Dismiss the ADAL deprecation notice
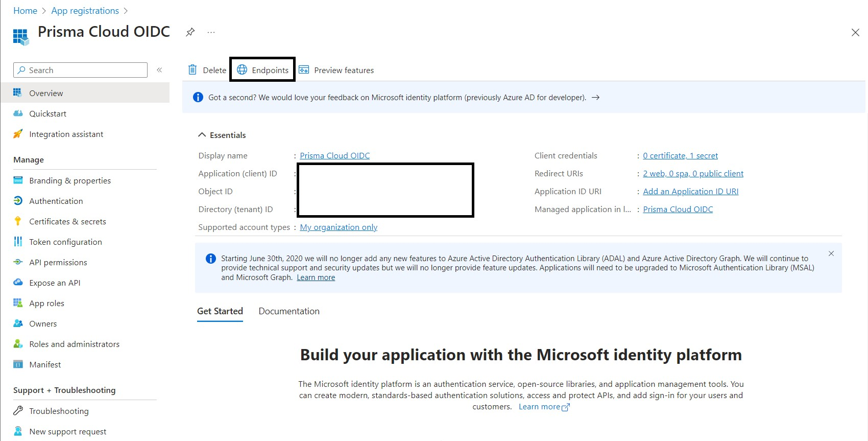 click(831, 253)
